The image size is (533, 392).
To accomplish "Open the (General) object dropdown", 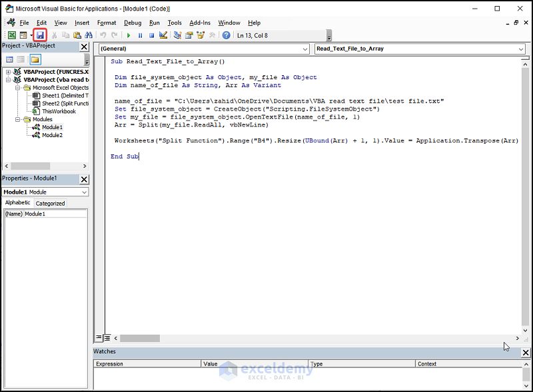I will (x=305, y=49).
